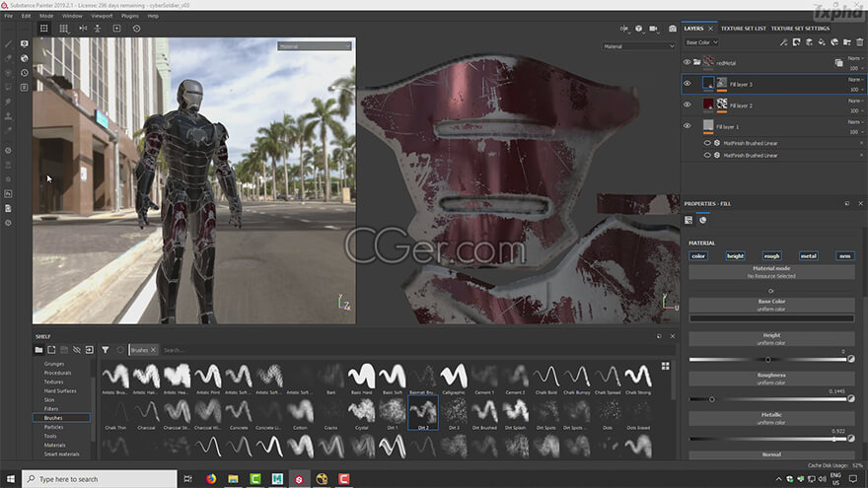Screen dimensions: 868x488
Task: Open History clock icon in the dock
Action: click(25, 73)
